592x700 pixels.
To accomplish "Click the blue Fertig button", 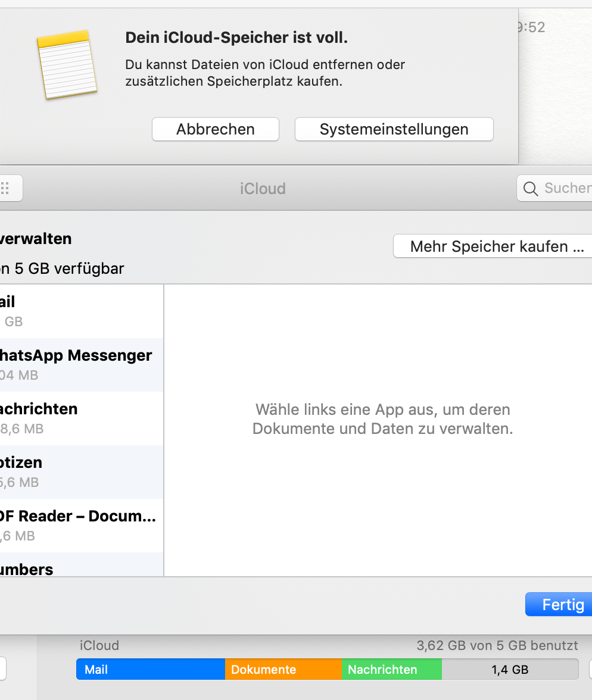I will (559, 605).
